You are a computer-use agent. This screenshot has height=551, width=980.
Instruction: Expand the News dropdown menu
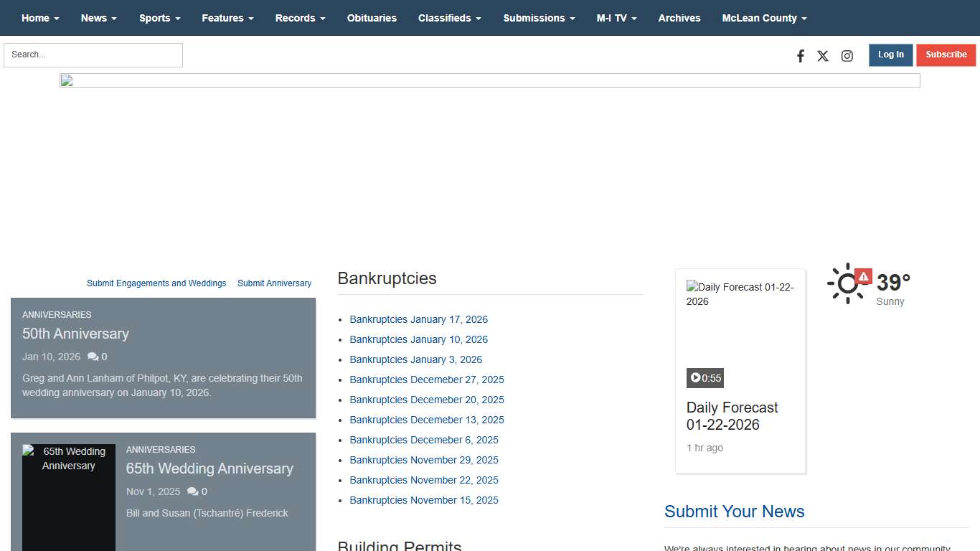[98, 18]
